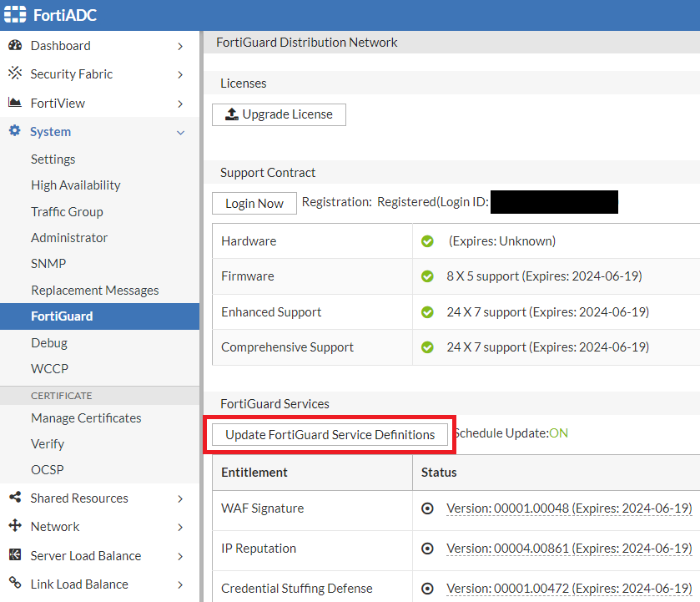
Task: Click the Dashboard gauge icon
Action: (15, 46)
